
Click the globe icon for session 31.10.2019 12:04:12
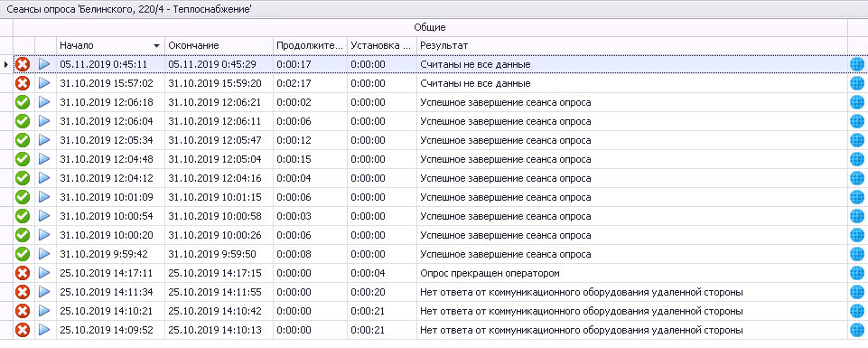(856, 178)
